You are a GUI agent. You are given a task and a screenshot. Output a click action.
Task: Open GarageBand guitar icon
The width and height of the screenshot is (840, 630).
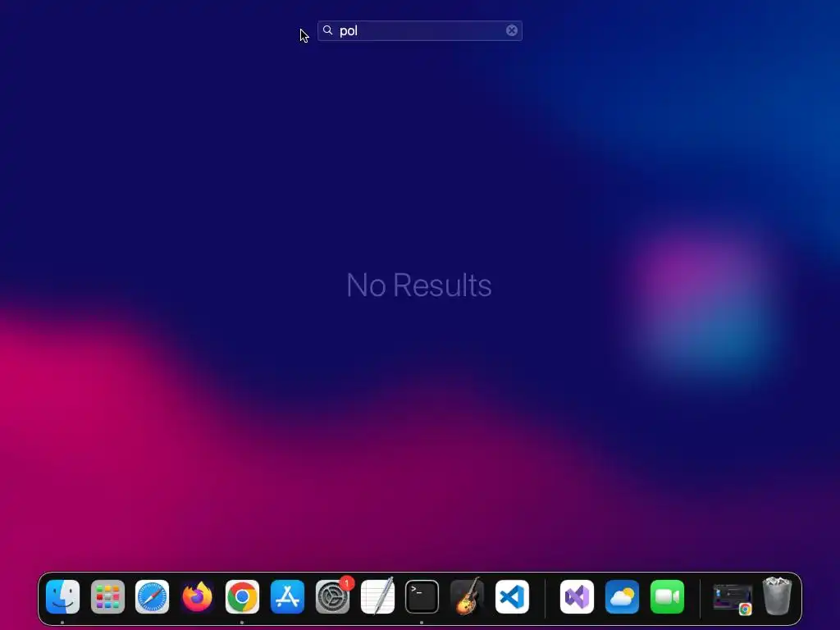coord(467,596)
